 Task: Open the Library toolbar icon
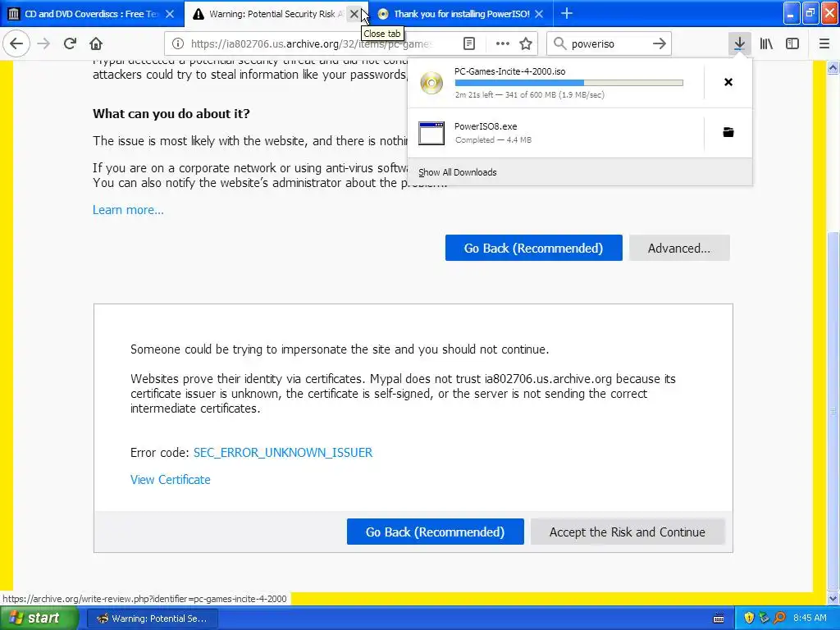[766, 43]
